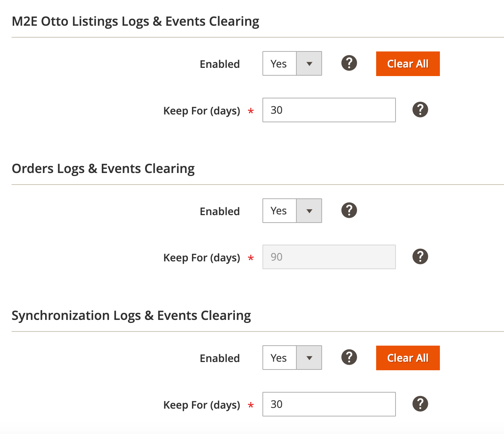
Task: Click the Enabled label in the Orders section
Action: [x=220, y=211]
